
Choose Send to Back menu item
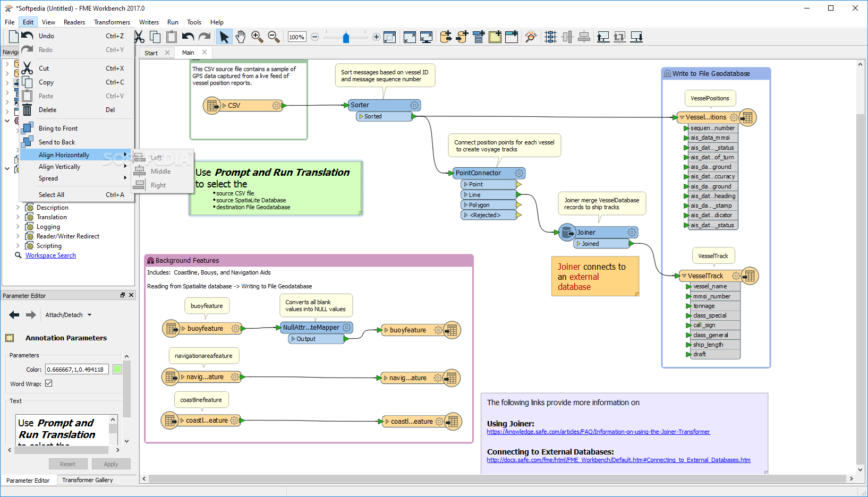76,142
